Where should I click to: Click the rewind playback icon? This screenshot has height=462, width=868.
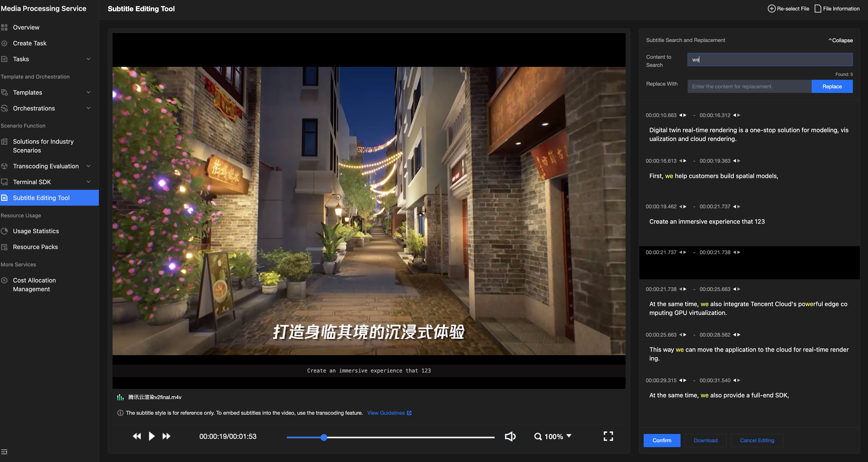[136, 436]
